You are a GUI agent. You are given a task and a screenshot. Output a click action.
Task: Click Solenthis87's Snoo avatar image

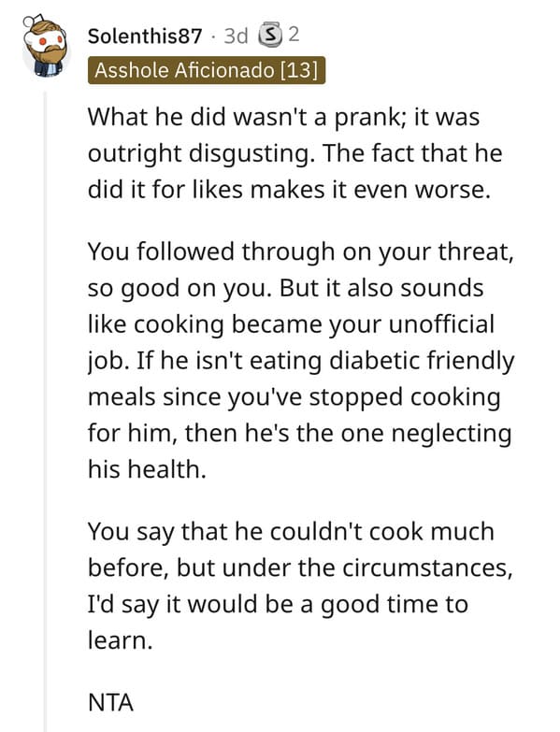coord(46,47)
